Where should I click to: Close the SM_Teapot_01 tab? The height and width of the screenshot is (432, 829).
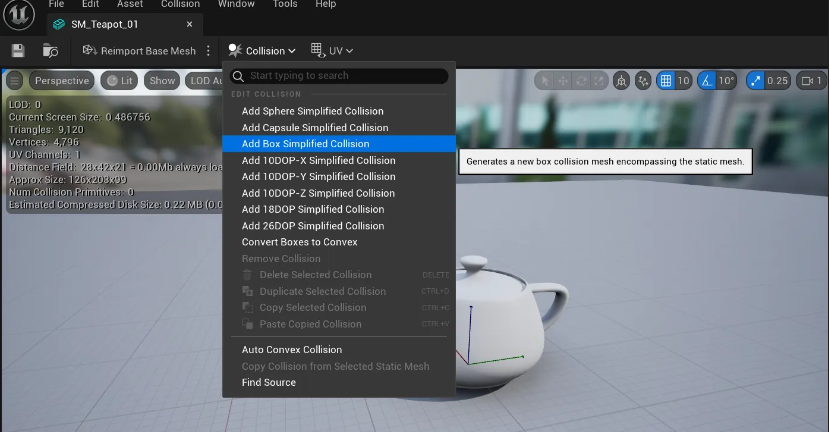coord(189,24)
